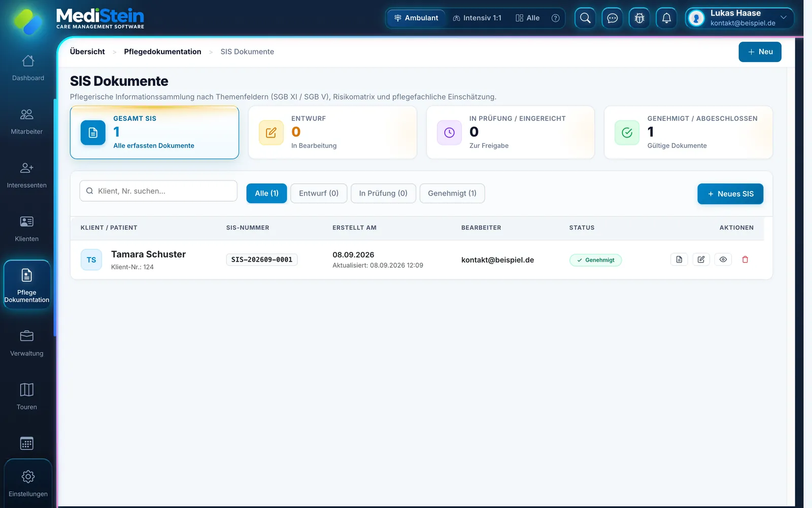The width and height of the screenshot is (812, 508).
Task: Click the calendar grid icon in the sidebar
Action: pos(27,443)
